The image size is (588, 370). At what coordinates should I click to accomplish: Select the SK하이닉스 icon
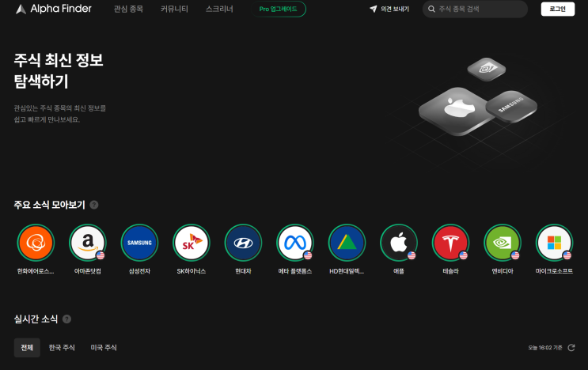[192, 243]
